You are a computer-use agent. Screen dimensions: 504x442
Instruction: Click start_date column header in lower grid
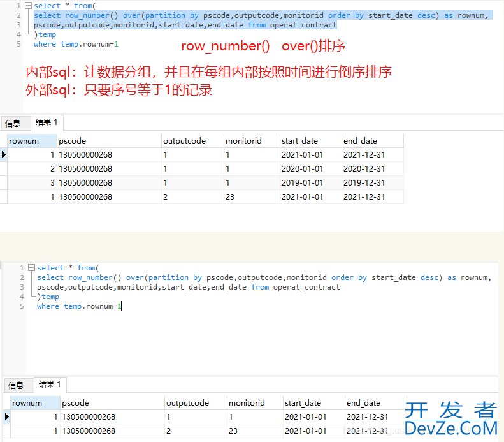(x=313, y=403)
